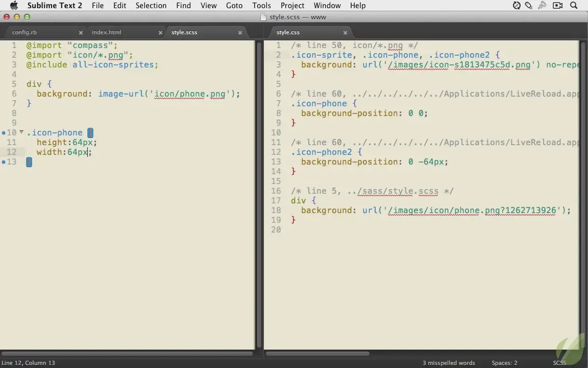
Task: Open the Find menu
Action: point(183,5)
